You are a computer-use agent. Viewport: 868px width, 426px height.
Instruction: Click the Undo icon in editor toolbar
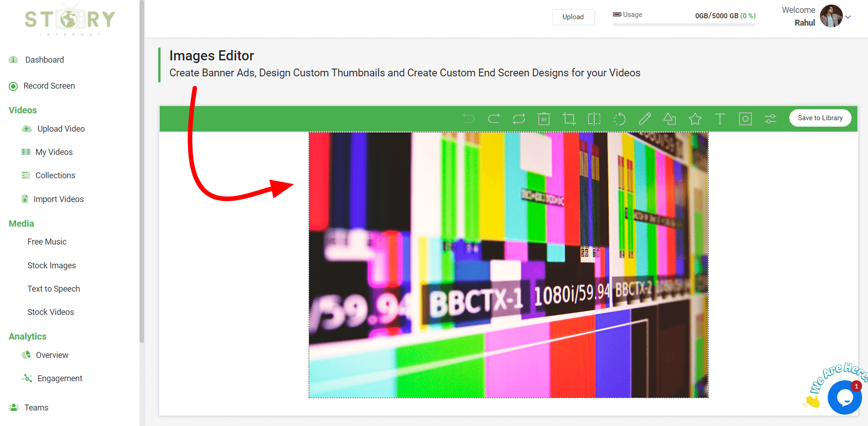(469, 119)
